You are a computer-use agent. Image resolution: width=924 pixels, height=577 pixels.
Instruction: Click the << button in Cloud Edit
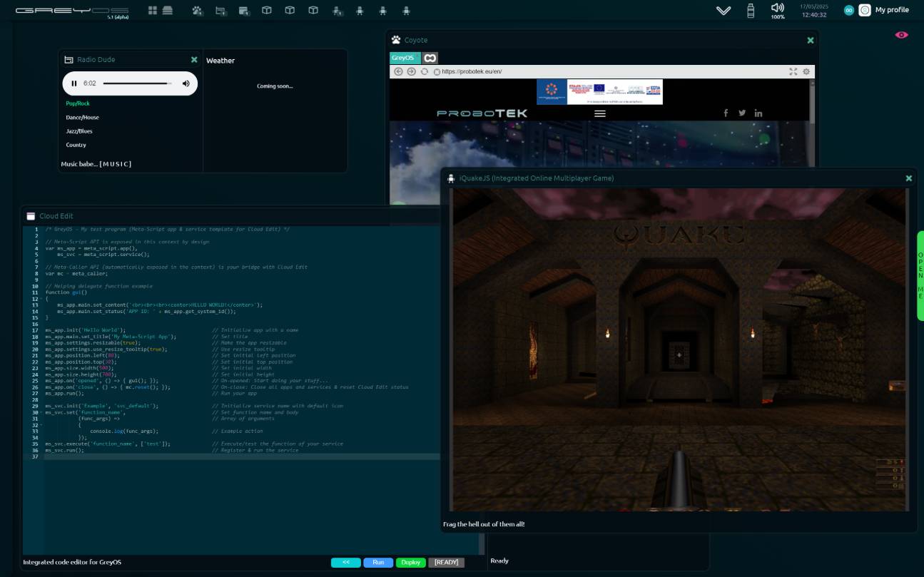click(346, 563)
